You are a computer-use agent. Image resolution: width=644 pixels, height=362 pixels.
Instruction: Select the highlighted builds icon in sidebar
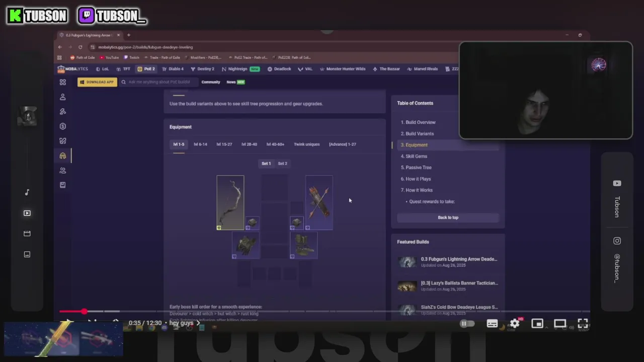(63, 156)
